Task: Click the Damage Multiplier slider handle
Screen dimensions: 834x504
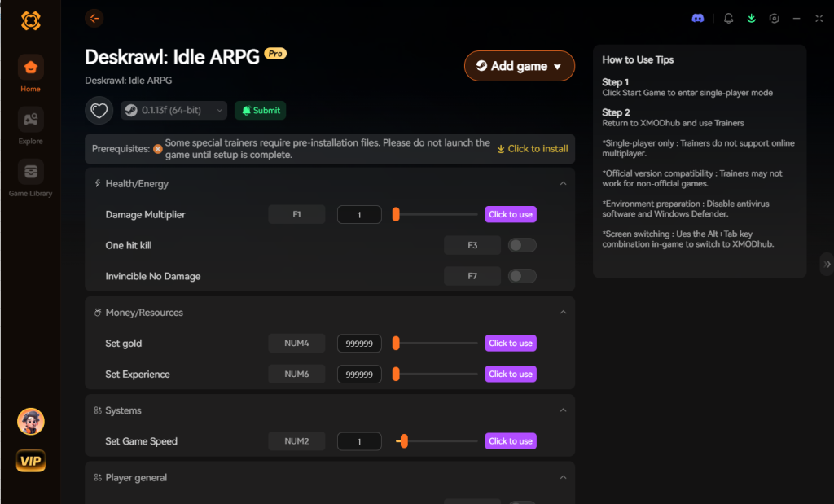Action: (396, 214)
